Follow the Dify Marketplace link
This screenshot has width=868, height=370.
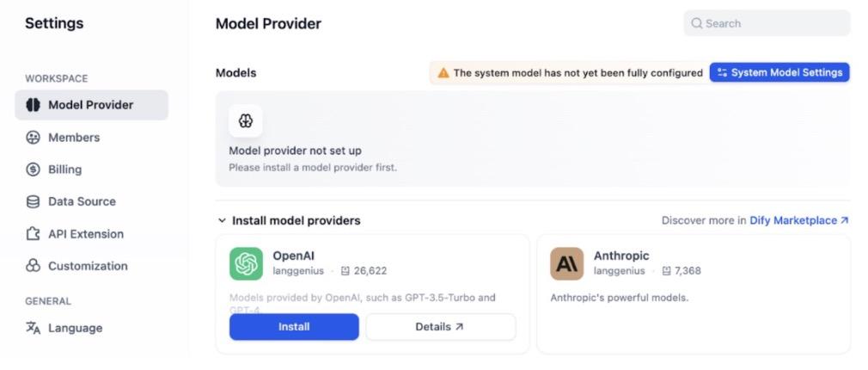[x=798, y=220]
